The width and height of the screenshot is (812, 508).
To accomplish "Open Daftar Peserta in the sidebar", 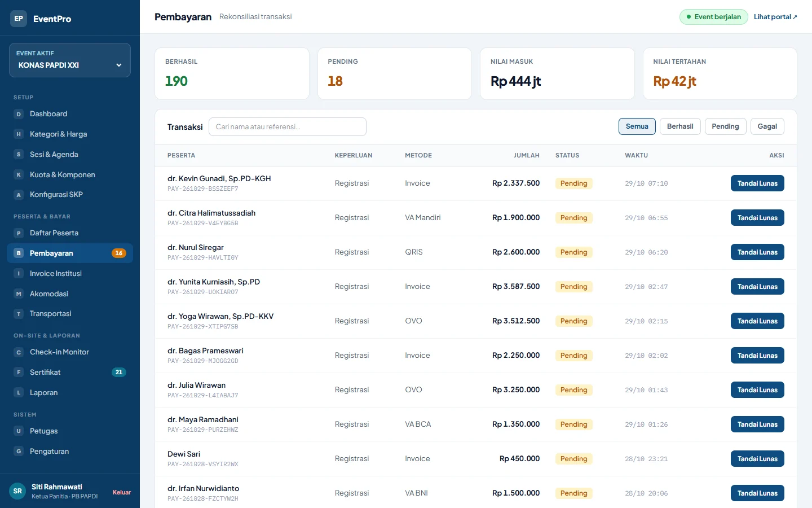I will coord(70,233).
